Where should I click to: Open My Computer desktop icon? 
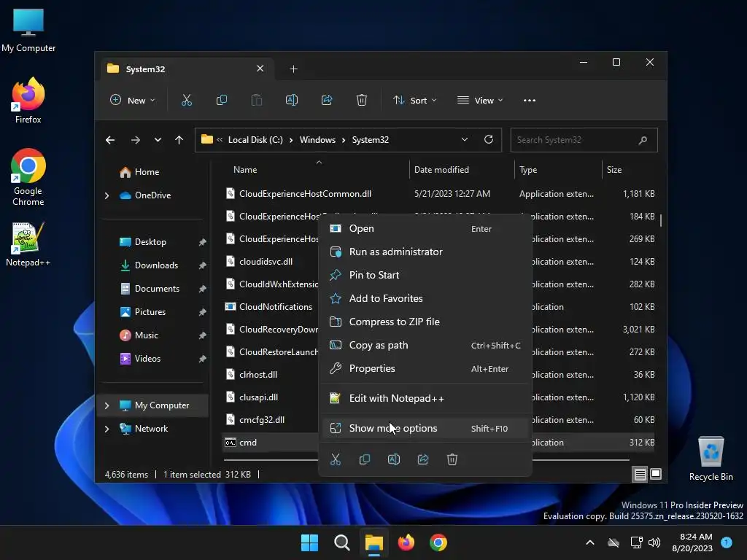(28, 30)
